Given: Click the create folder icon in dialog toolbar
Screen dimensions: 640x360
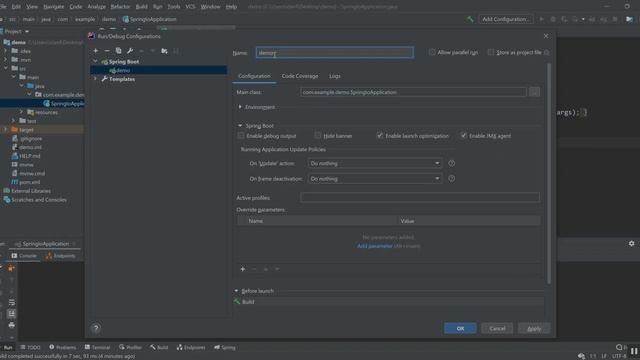Looking at the screenshot, I should (164, 51).
